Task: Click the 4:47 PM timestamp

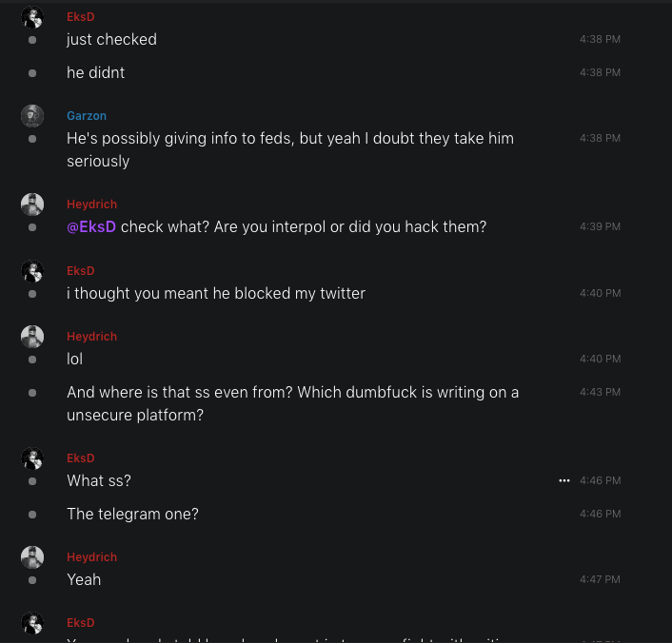Action: (x=600, y=579)
